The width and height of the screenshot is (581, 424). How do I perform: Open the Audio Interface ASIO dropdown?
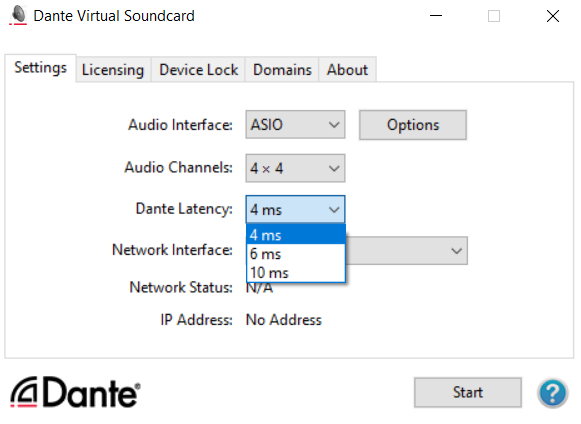click(x=295, y=125)
